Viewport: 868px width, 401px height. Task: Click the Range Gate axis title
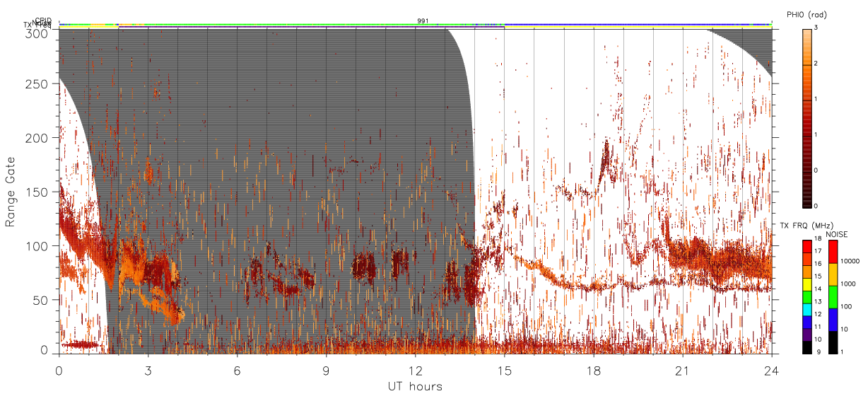(x=11, y=192)
